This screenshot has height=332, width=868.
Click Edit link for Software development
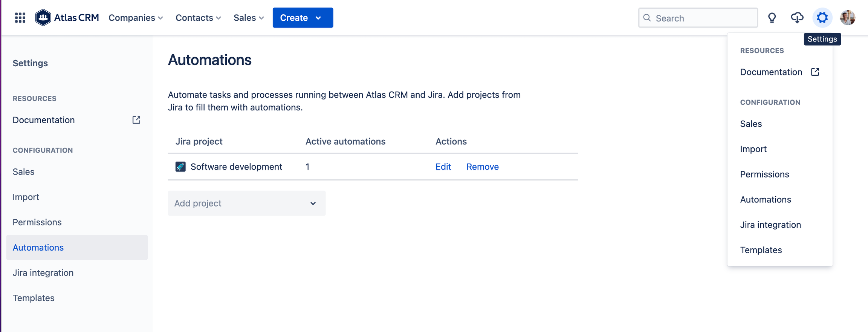(x=443, y=167)
